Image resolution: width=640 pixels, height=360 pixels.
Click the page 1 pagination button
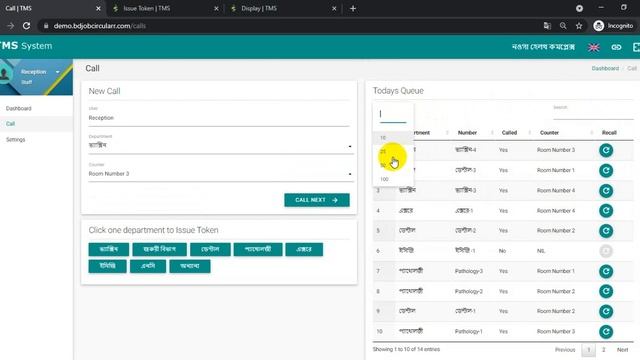point(588,350)
